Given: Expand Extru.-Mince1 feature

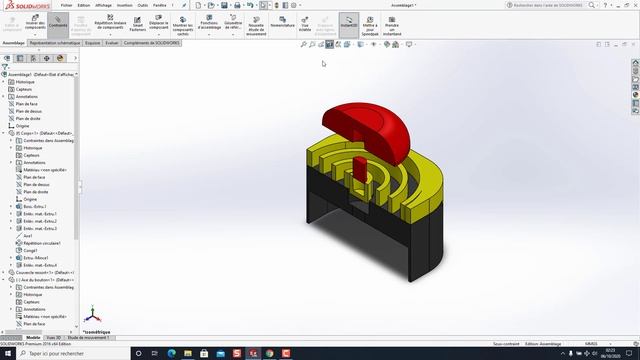Looking at the screenshot, I should (x=11, y=258).
